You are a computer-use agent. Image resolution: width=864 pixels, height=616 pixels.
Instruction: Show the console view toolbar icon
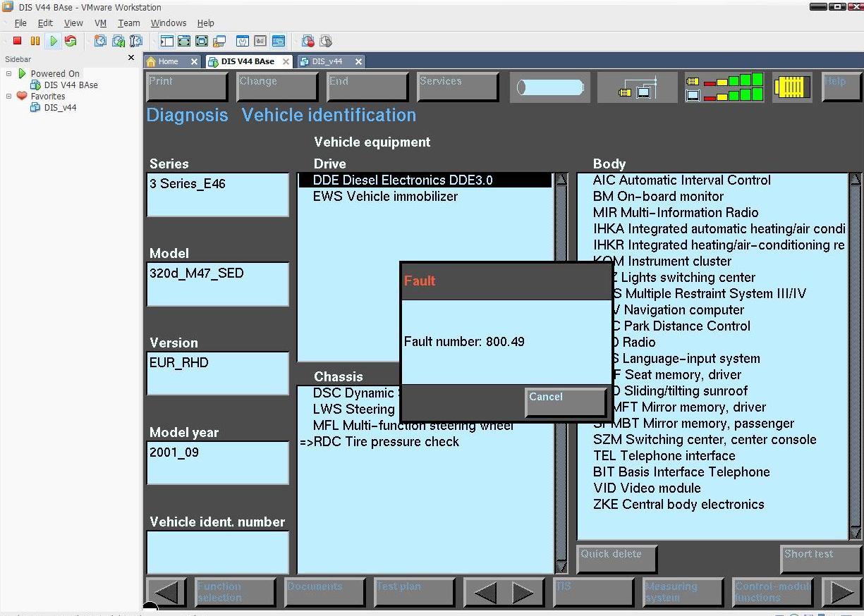point(279,41)
